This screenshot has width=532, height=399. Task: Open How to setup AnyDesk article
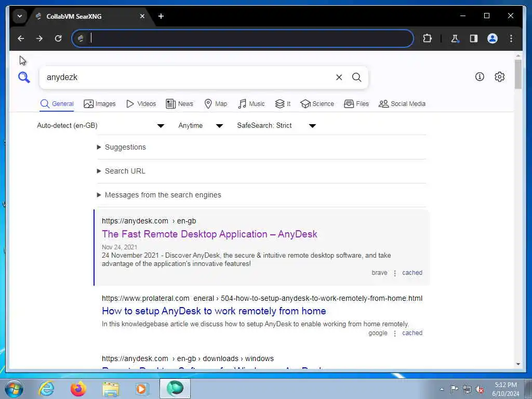coord(214,311)
